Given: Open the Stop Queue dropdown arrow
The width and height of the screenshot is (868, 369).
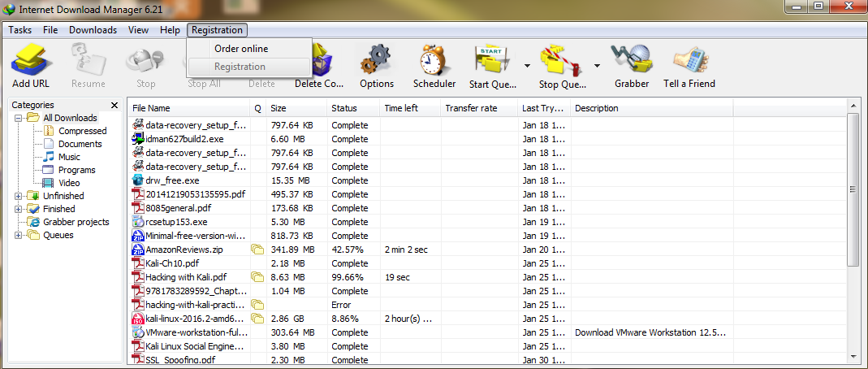Looking at the screenshot, I should coord(597,65).
